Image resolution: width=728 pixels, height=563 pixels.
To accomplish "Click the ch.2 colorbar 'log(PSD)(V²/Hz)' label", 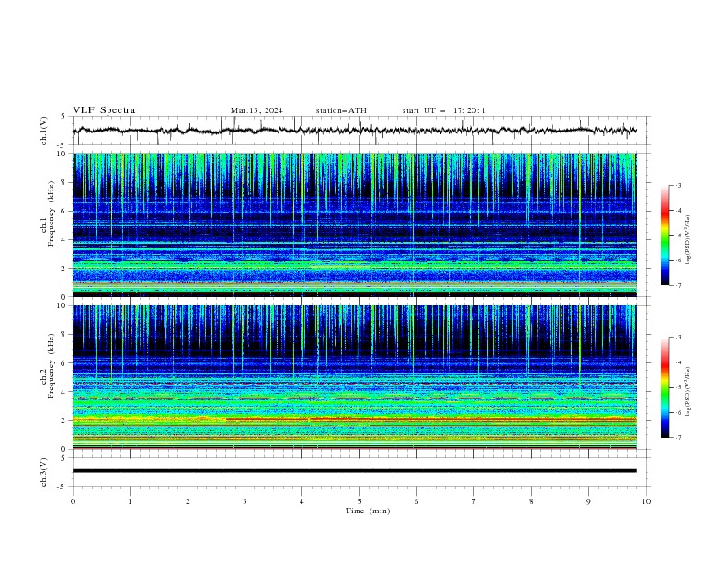I will pos(688,392).
